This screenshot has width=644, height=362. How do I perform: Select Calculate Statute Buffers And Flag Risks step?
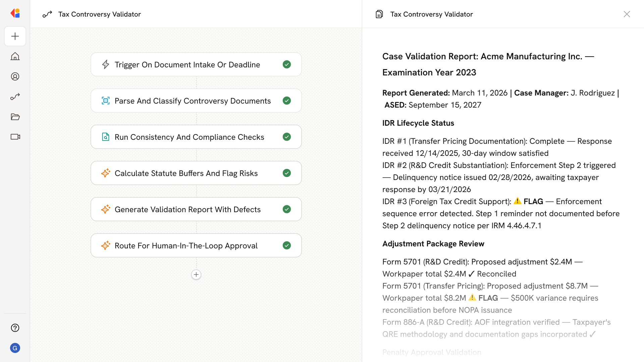tap(186, 173)
